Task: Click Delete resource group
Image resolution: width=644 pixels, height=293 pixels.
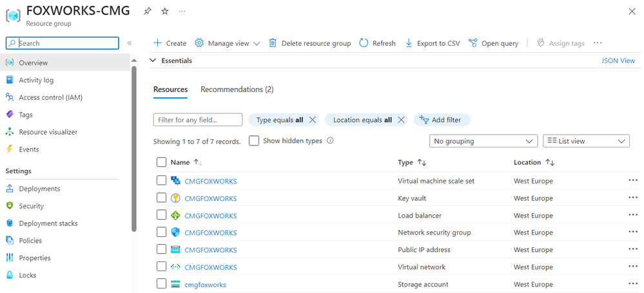Action: tap(309, 43)
